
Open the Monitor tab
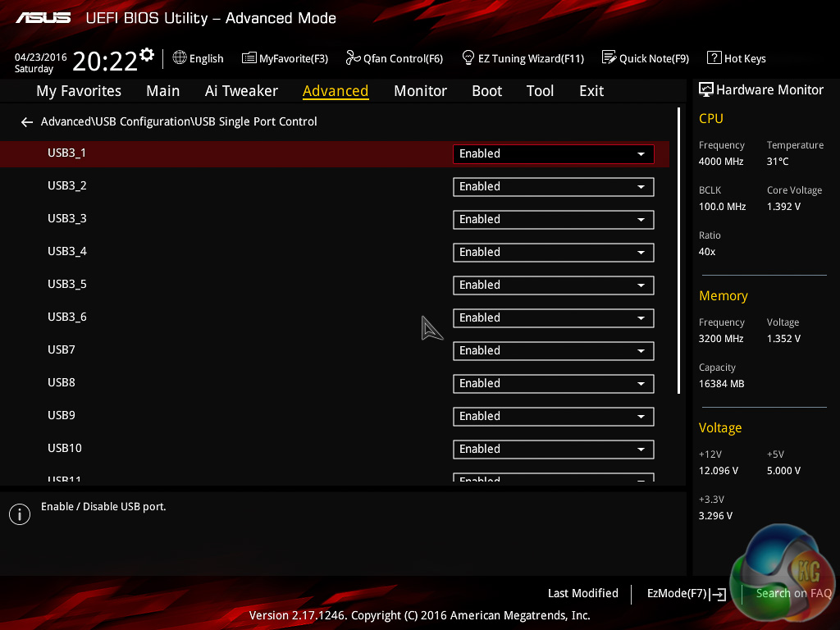point(421,91)
